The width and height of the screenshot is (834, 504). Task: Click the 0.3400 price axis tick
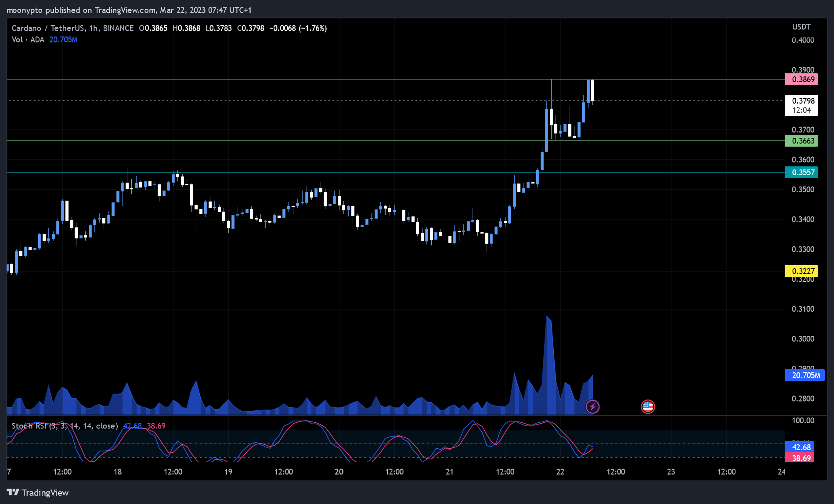click(803, 220)
